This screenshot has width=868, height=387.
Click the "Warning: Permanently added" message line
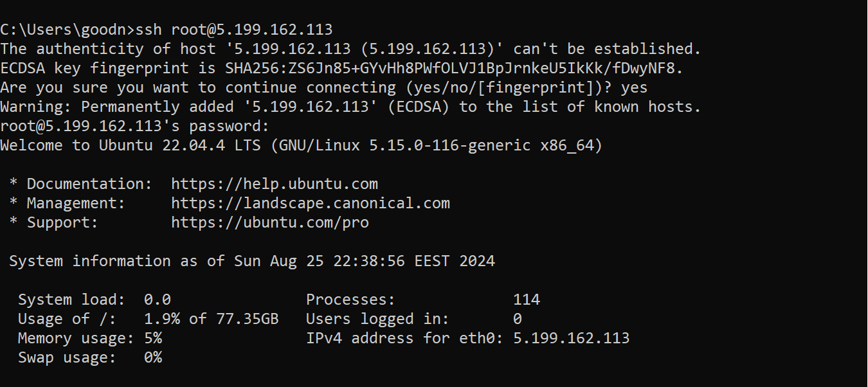tap(350, 107)
